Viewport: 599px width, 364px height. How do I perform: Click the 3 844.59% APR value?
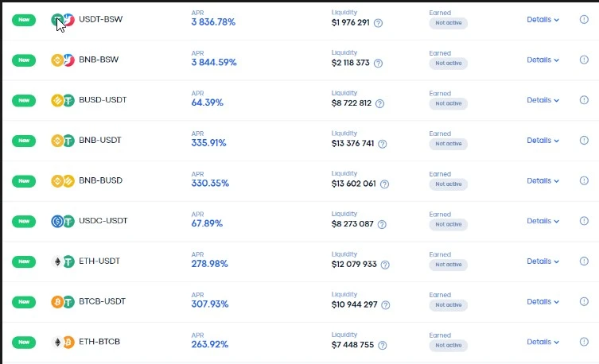click(214, 62)
